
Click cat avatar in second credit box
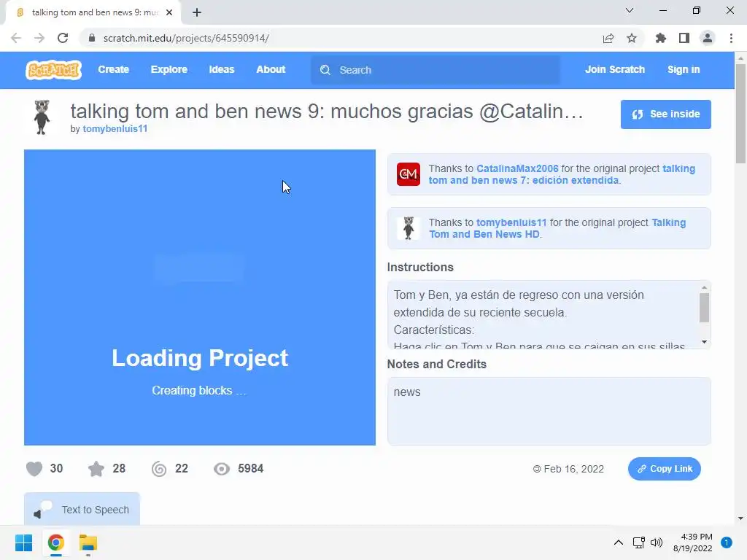tap(409, 227)
